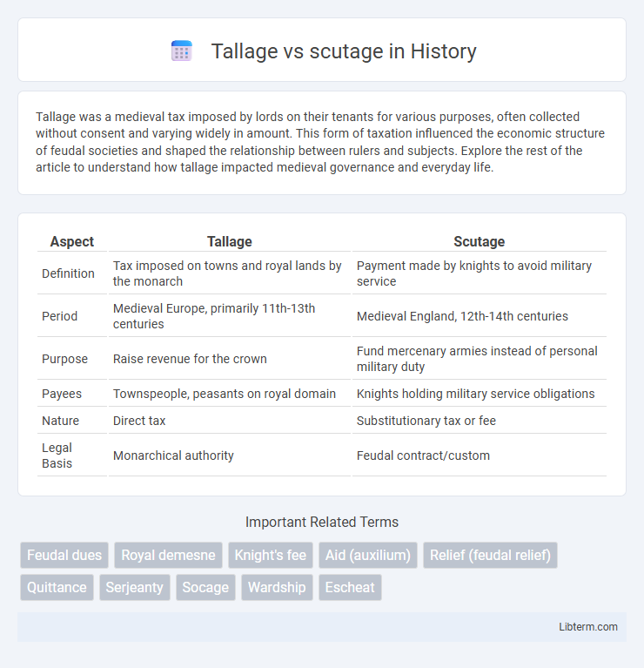644x668 pixels.
Task: Click the 'Escheat' tag
Action: pos(350,588)
